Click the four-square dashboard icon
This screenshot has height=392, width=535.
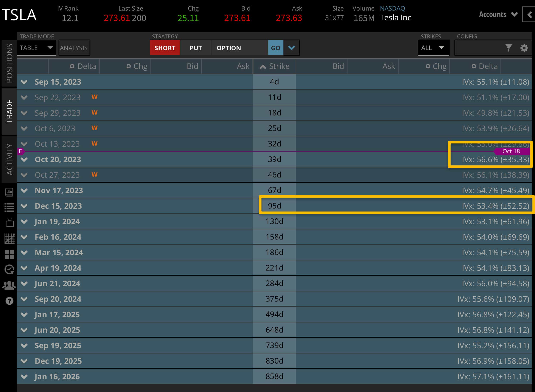(x=9, y=254)
